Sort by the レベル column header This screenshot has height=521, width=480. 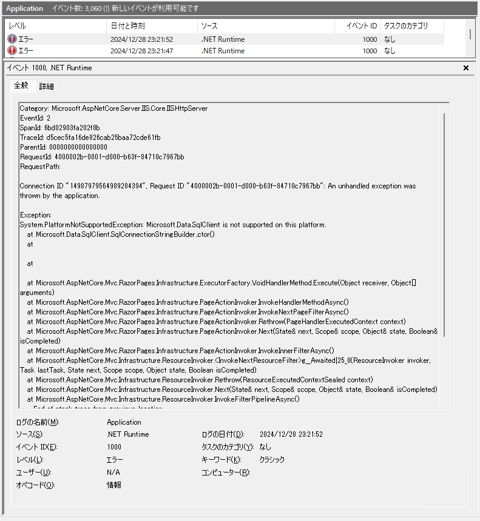[x=56, y=26]
